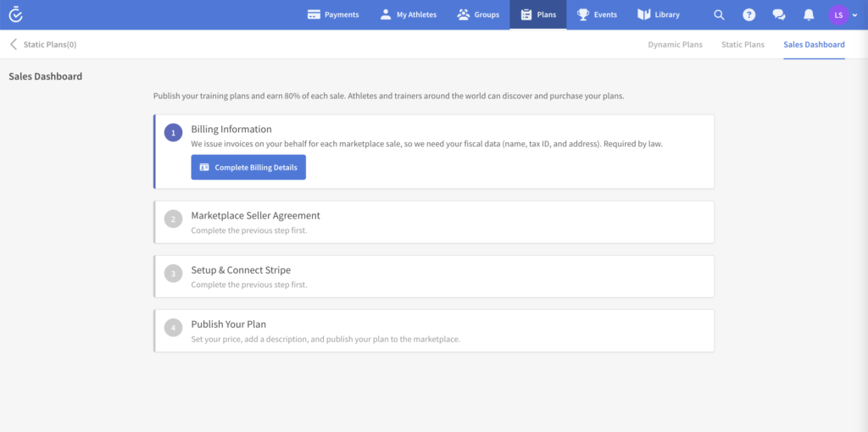The image size is (868, 432).
Task: Click the LS user avatar
Action: (837, 14)
